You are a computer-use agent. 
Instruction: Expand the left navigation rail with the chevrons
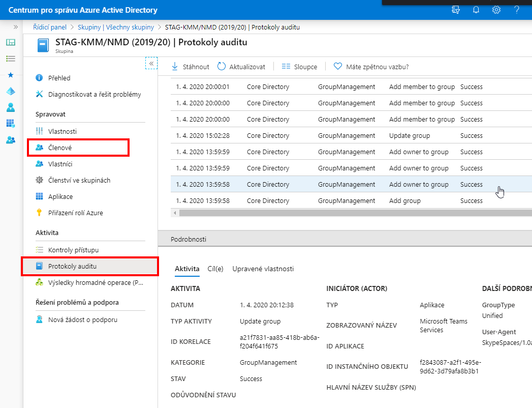coord(15,27)
